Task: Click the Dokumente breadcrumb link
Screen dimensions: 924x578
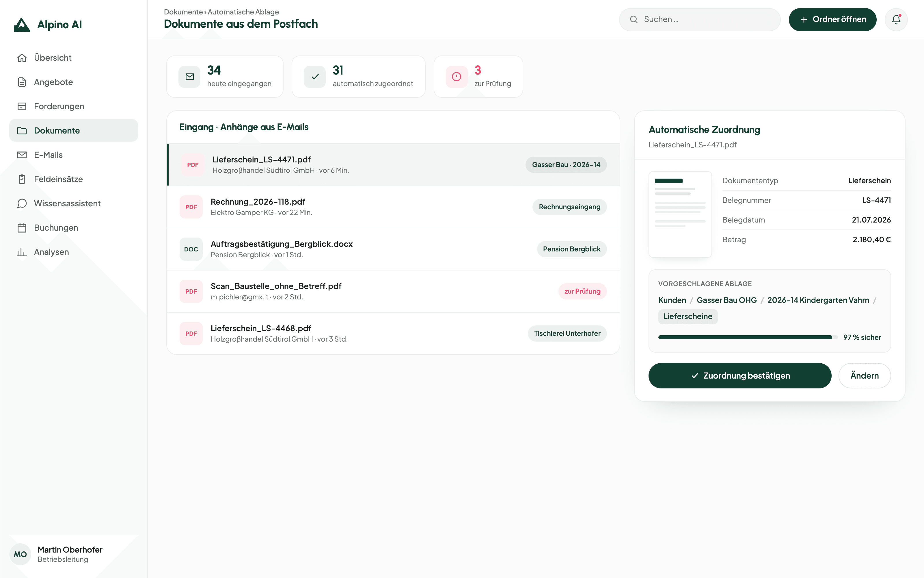Action: coord(183,12)
